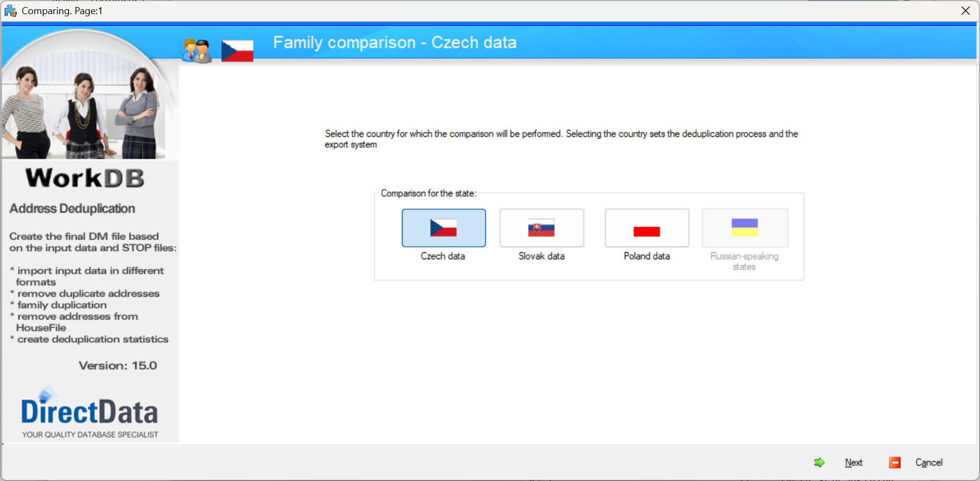Click the "Czech data" text label
The height and width of the screenshot is (481, 980).
coord(443,256)
